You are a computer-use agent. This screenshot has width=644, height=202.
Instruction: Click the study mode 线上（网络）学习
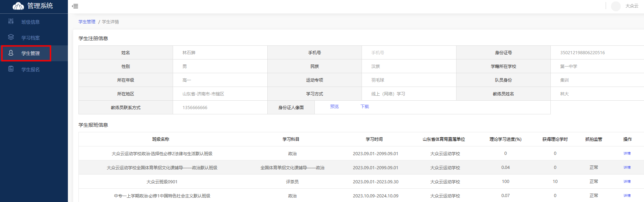click(388, 94)
